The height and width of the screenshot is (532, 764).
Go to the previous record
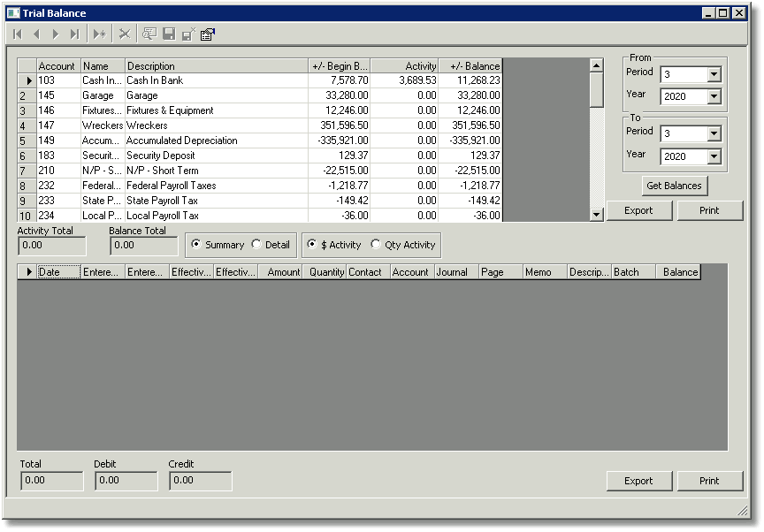click(36, 34)
